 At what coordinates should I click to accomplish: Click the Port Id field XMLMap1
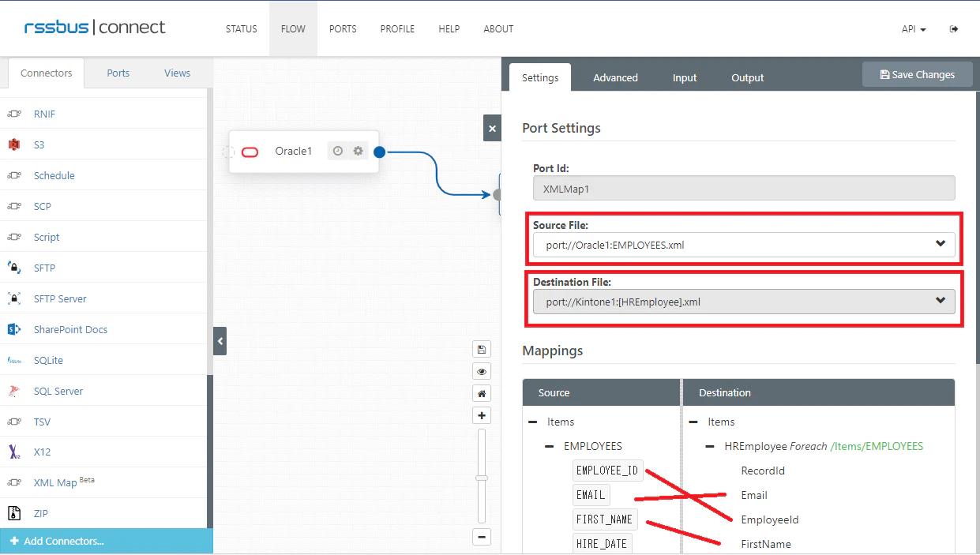tap(744, 188)
